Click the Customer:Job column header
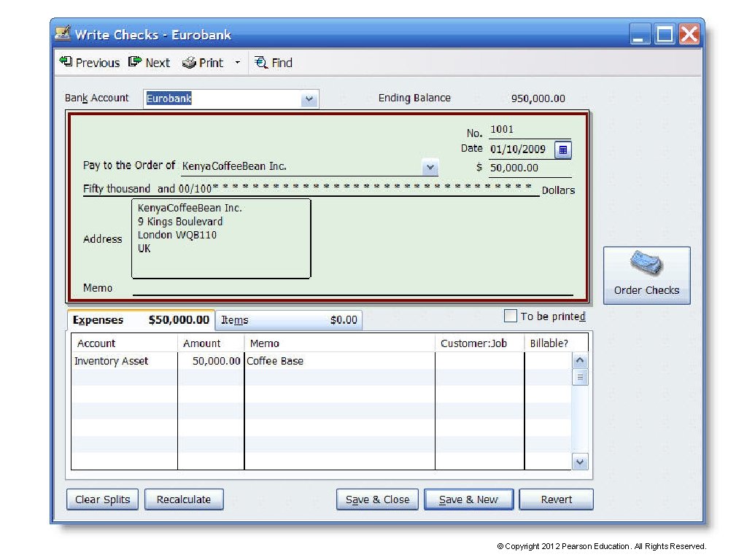This screenshot has height=560, width=747. coord(479,343)
